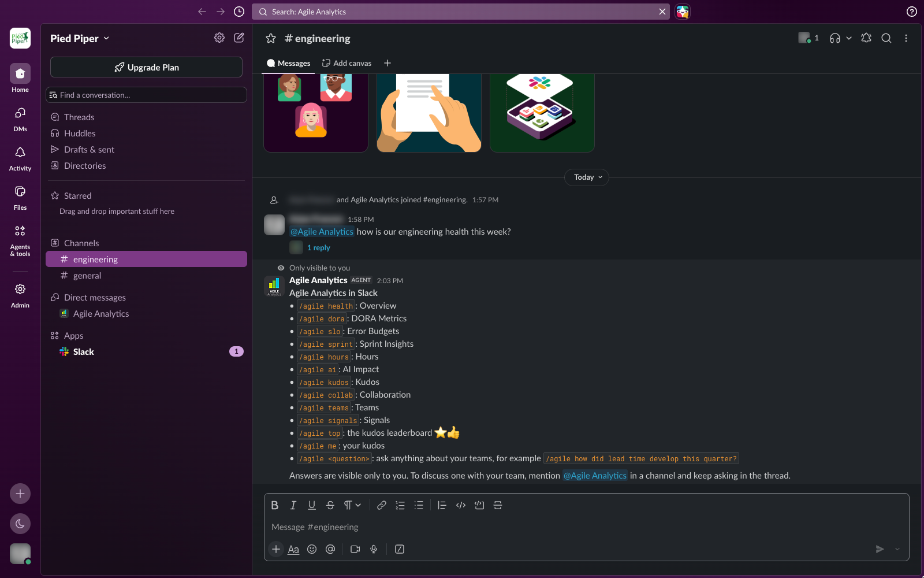
Task: Focus the Message #engineering input field
Action: click(x=587, y=527)
